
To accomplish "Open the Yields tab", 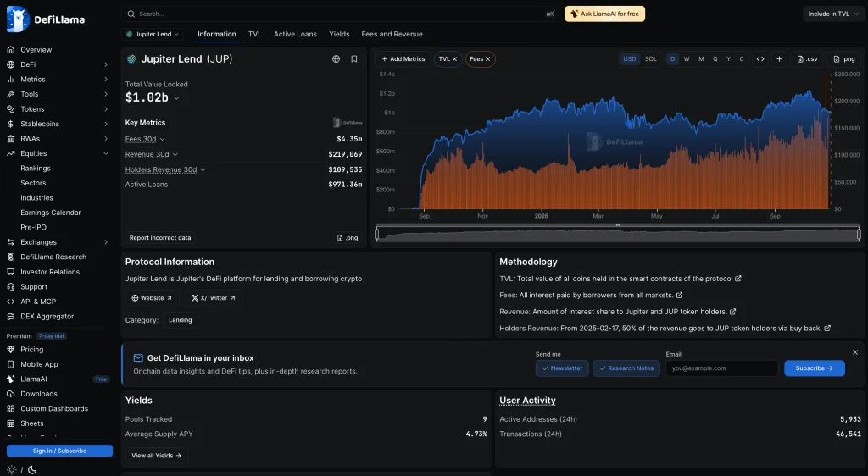I will [x=339, y=34].
